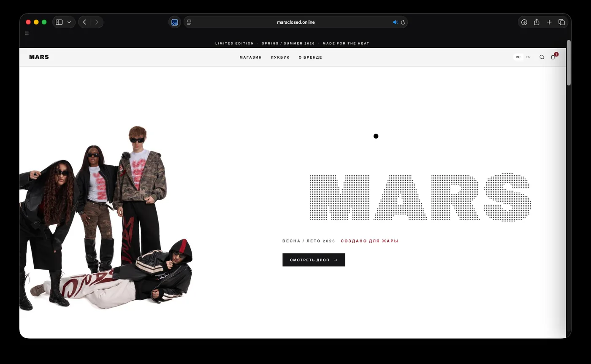This screenshot has width=591, height=364.
Task: Open the page reader menu in address bar
Action: [x=189, y=22]
